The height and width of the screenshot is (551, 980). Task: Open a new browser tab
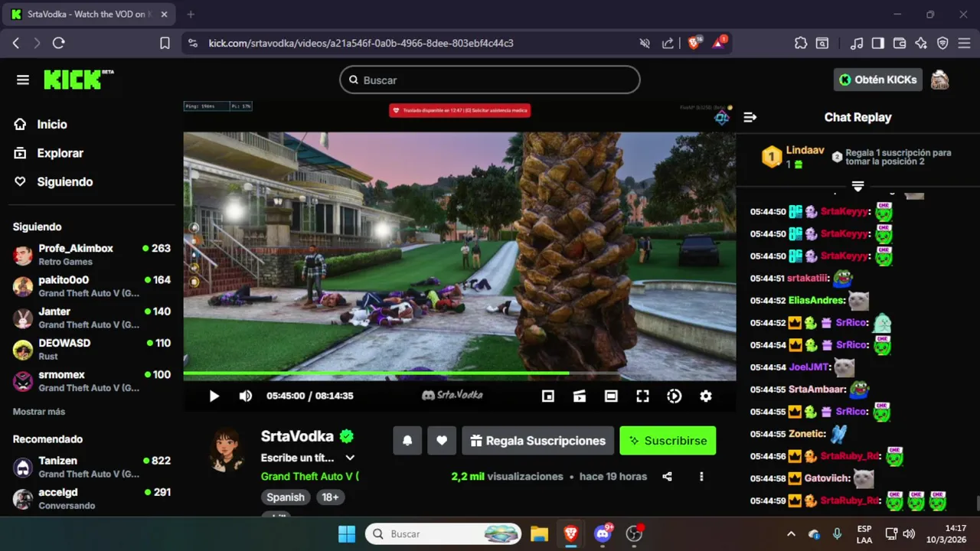(x=191, y=14)
